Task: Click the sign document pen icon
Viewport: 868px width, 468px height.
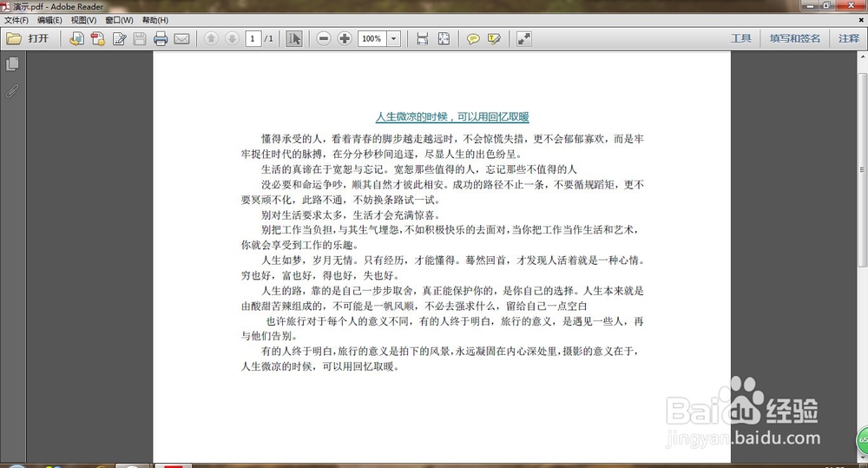Action: pyautogui.click(x=119, y=39)
